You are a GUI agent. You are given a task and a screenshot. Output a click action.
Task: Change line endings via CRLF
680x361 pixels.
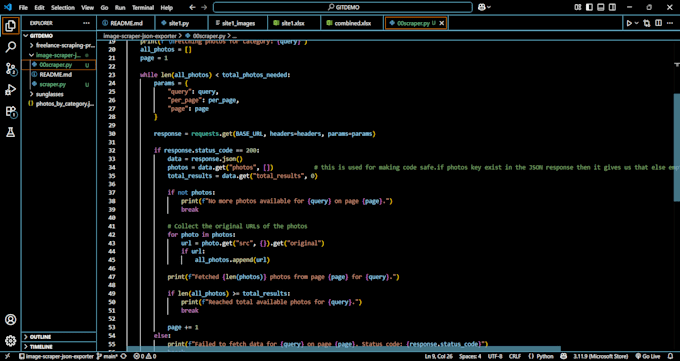[x=515, y=356]
